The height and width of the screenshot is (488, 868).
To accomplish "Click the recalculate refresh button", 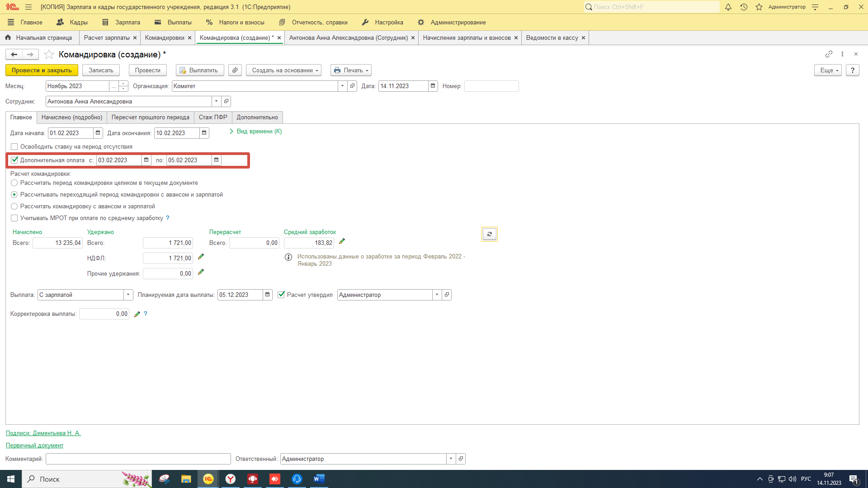I will 489,234.
